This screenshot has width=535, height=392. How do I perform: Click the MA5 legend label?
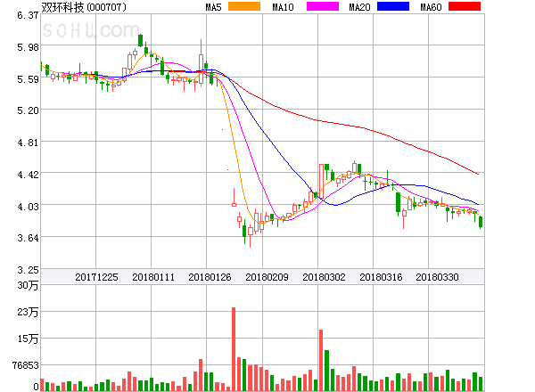coord(214,7)
